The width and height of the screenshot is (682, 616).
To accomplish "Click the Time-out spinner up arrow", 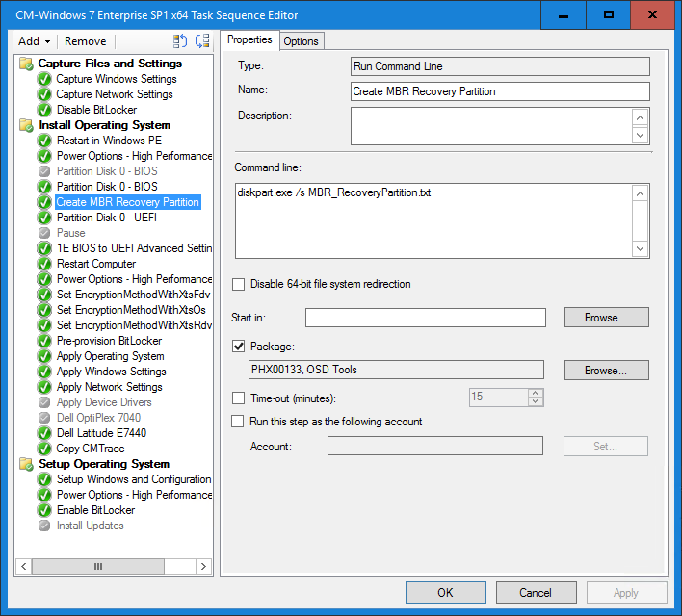I will [x=536, y=394].
